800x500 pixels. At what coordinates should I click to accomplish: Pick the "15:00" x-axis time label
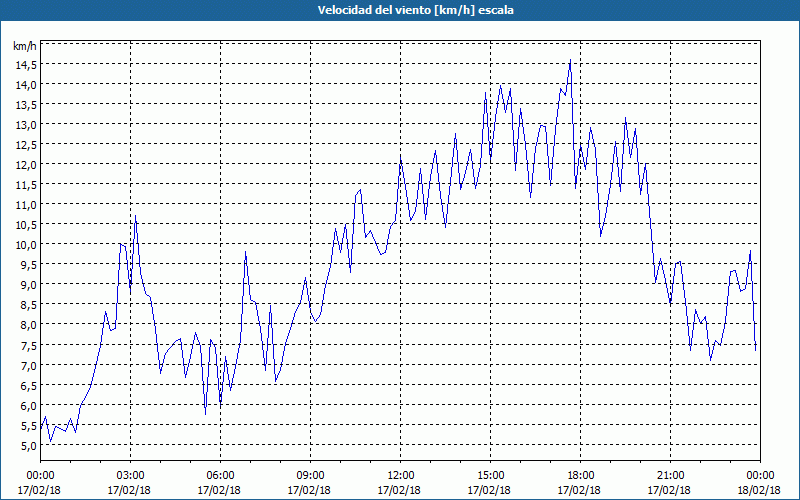(490, 476)
